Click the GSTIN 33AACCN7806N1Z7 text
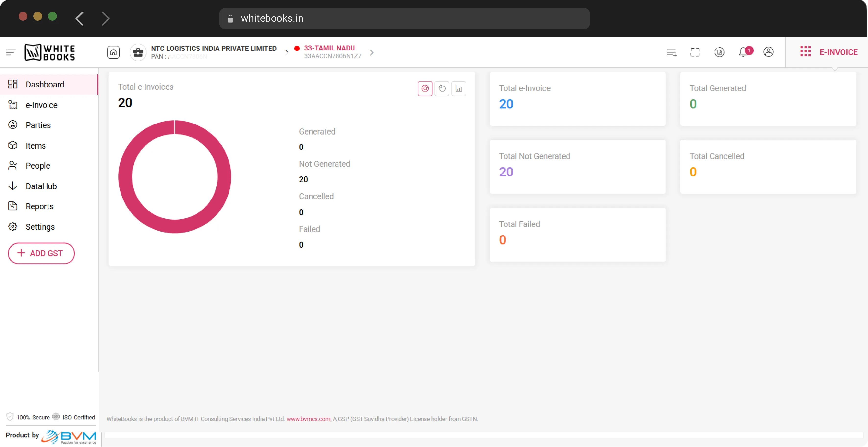This screenshot has width=868, height=447. 332,56
